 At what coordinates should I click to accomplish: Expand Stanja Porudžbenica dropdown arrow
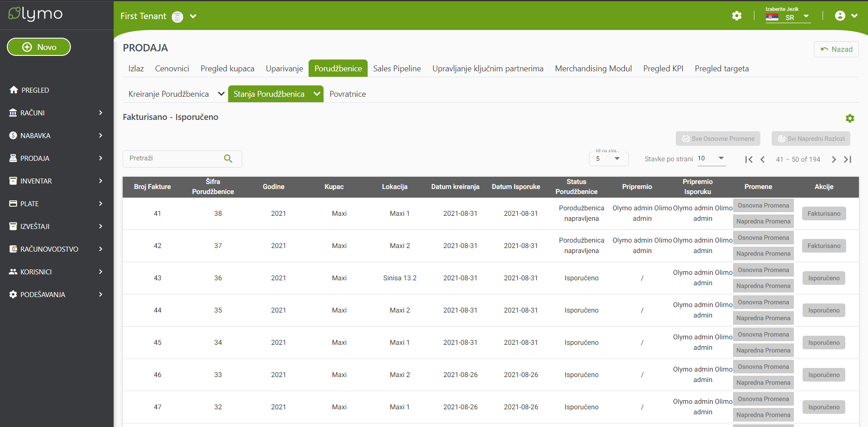[317, 94]
